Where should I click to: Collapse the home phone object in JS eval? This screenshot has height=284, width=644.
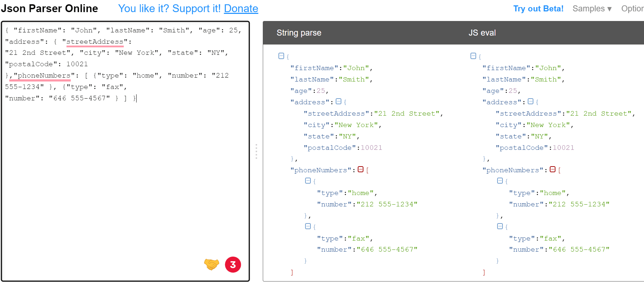coord(500,181)
